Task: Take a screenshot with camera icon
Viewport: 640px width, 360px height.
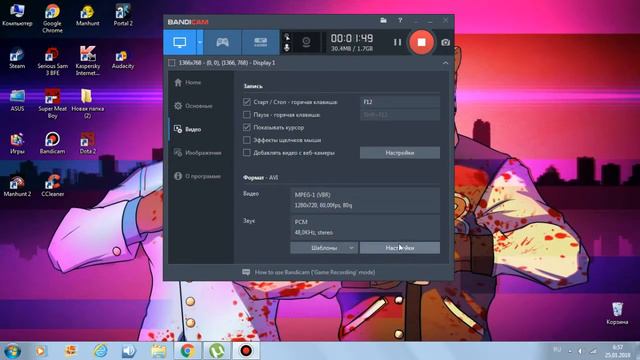Action: (x=445, y=42)
